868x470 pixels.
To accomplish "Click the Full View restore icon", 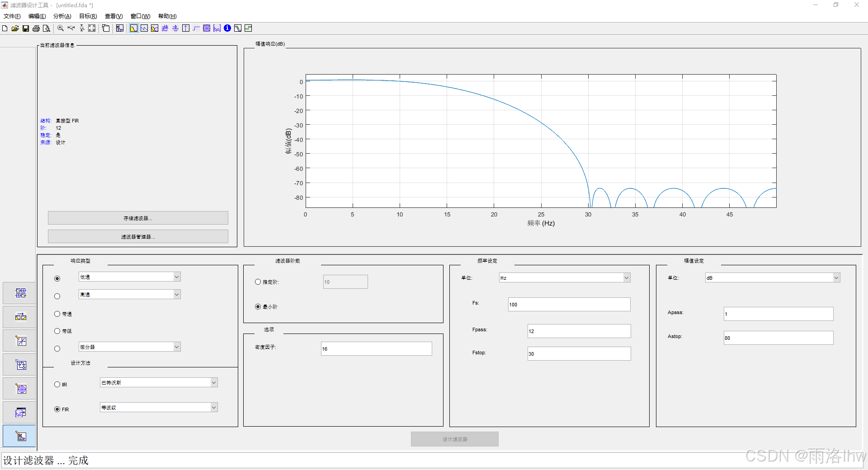I will (x=92, y=28).
